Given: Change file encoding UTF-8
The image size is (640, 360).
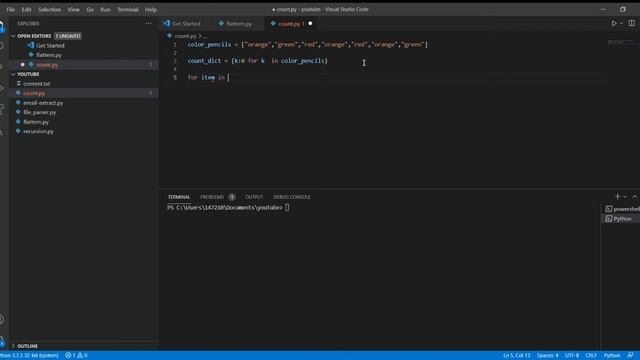Looking at the screenshot, I should coord(572,356).
